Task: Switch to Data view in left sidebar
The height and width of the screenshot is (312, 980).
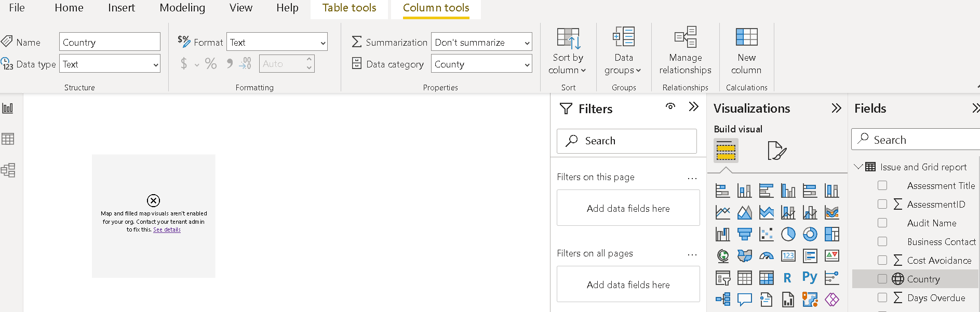Action: [x=8, y=139]
